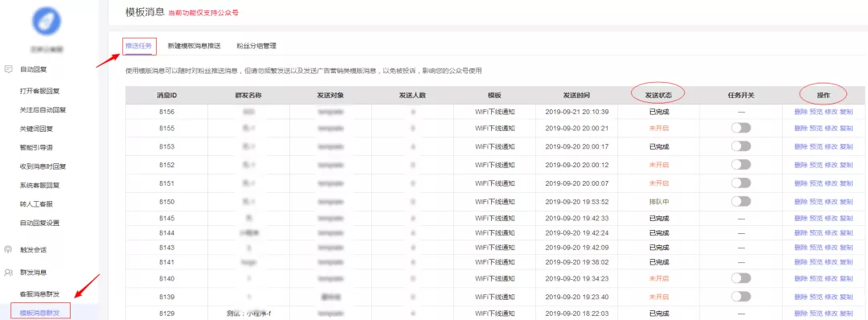Click 删除 for message 8155
Image resolution: width=868 pixels, height=320 pixels.
pyautogui.click(x=800, y=128)
